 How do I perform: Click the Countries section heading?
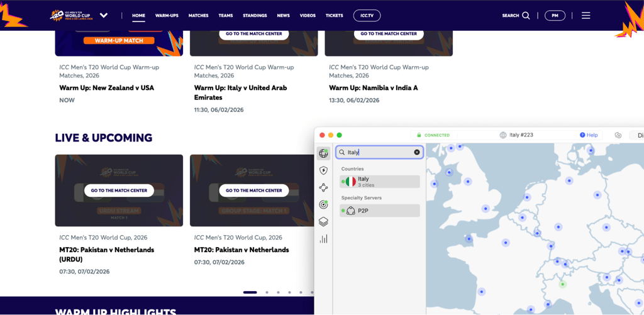pyautogui.click(x=352, y=169)
